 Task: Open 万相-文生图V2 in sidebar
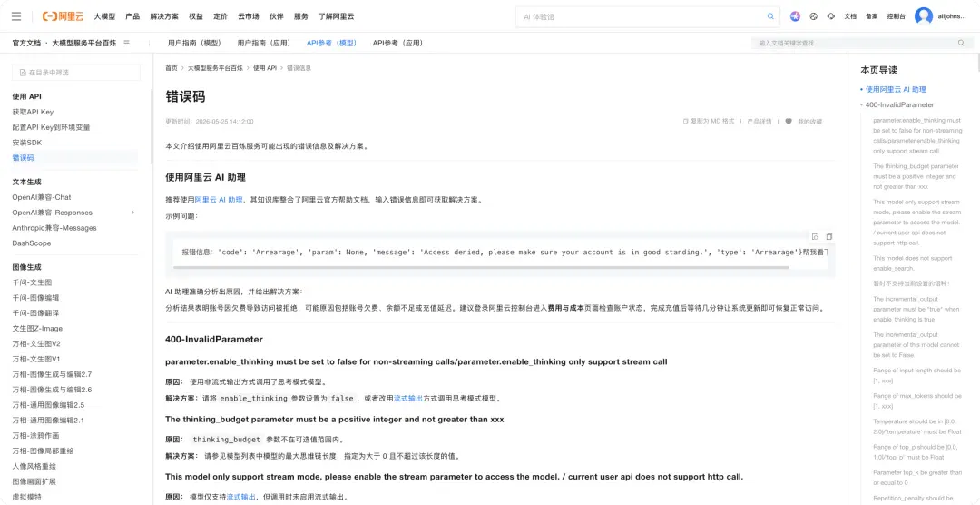36,343
